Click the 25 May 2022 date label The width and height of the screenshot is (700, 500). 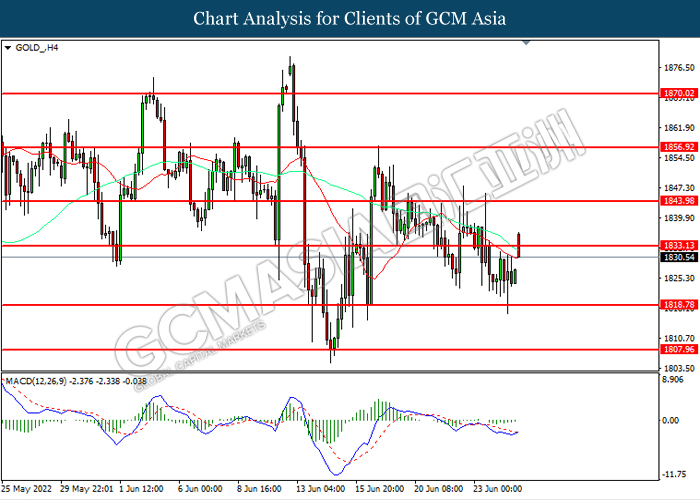pyautogui.click(x=27, y=489)
